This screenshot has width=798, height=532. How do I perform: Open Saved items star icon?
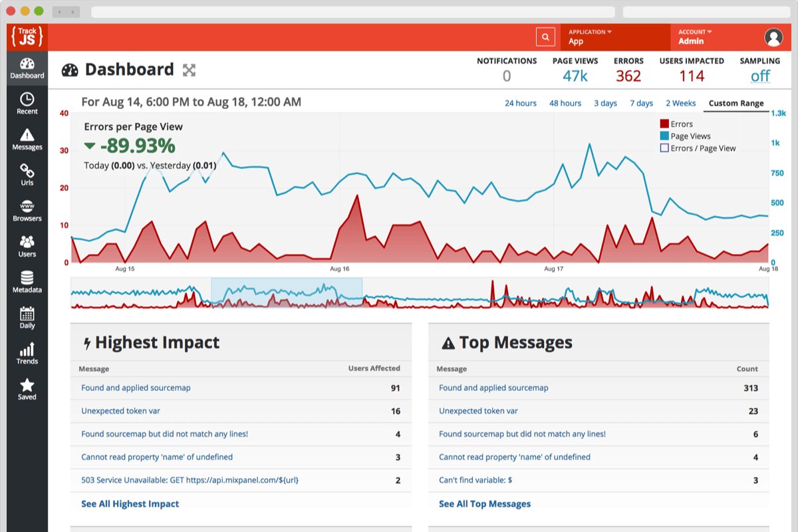click(27, 385)
